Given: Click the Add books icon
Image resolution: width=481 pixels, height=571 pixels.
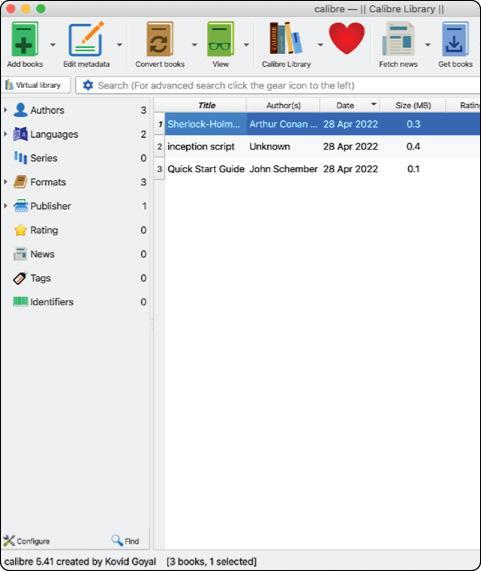Looking at the screenshot, I should pyautogui.click(x=25, y=39).
